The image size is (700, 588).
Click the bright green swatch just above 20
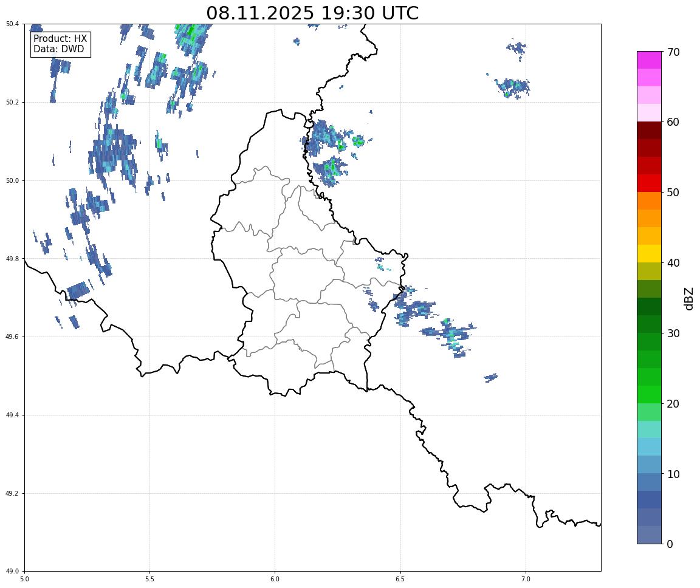click(x=649, y=394)
